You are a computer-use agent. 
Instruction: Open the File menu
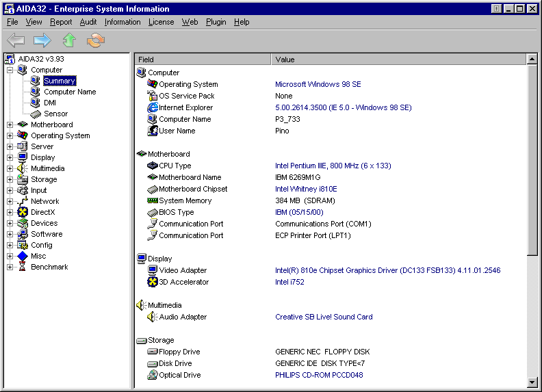[x=12, y=22]
